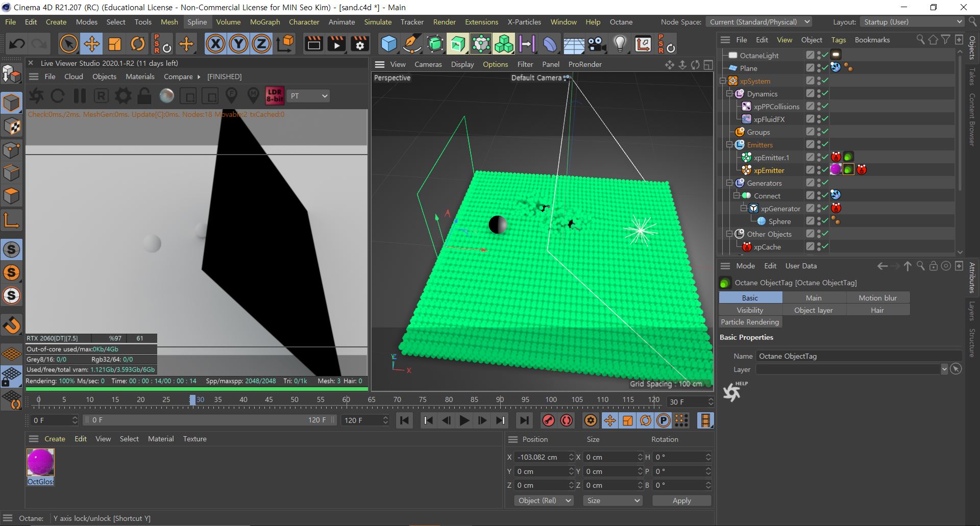Click Record Active Objects button
The image size is (980, 526).
[548, 420]
